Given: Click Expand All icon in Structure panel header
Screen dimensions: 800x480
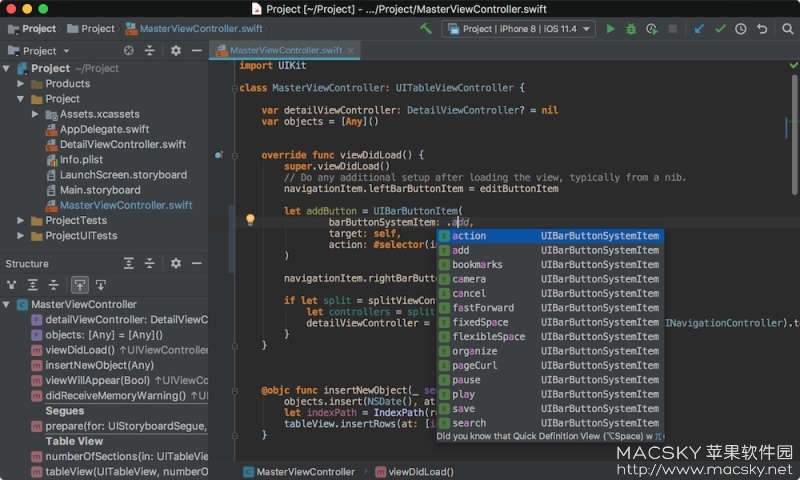Looking at the screenshot, I should click(x=129, y=263).
